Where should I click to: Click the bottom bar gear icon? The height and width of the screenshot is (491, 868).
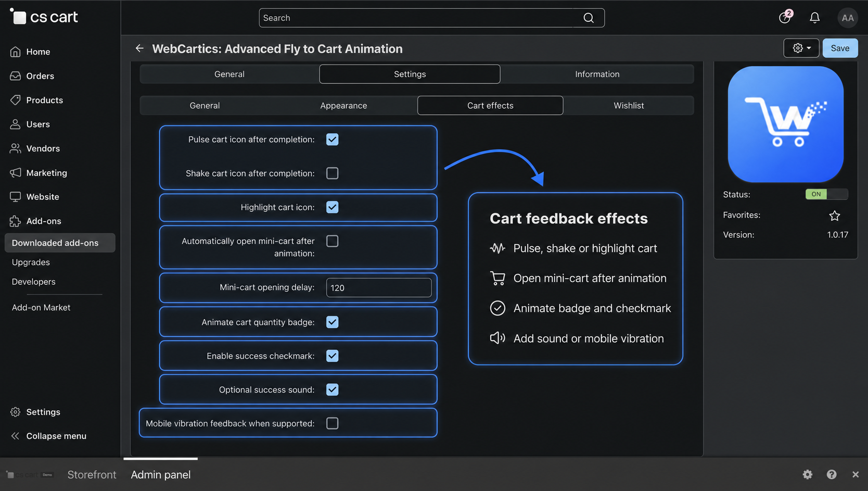[x=808, y=474]
